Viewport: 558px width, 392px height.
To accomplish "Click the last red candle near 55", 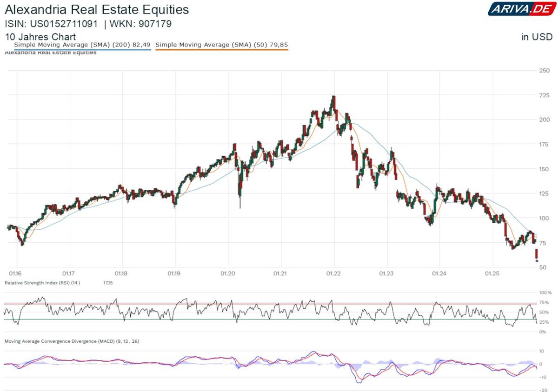I will pos(537,255).
